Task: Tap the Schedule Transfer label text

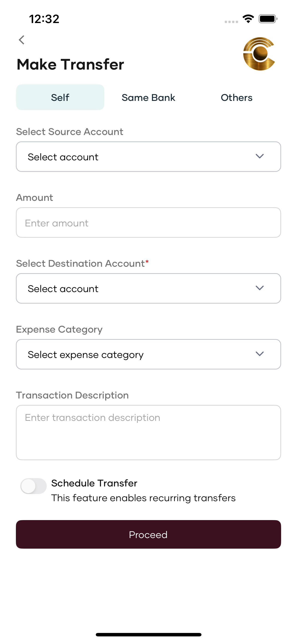Action: pyautogui.click(x=94, y=483)
